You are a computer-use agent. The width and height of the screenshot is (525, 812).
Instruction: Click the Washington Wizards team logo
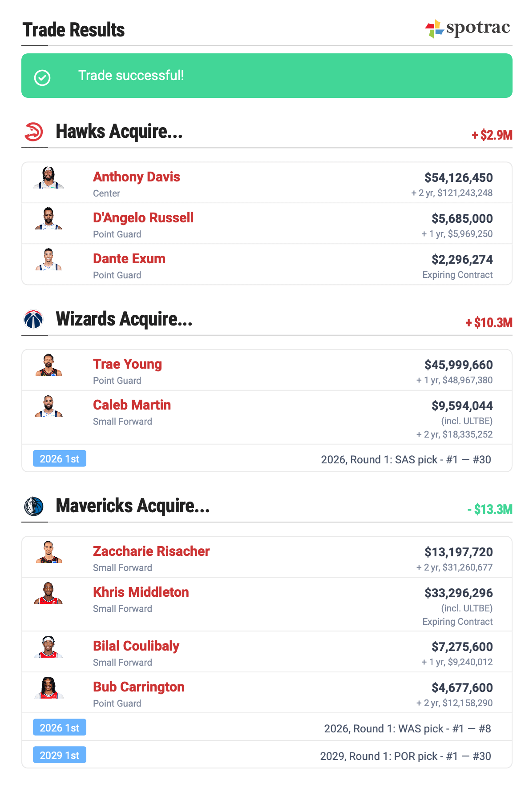(34, 319)
